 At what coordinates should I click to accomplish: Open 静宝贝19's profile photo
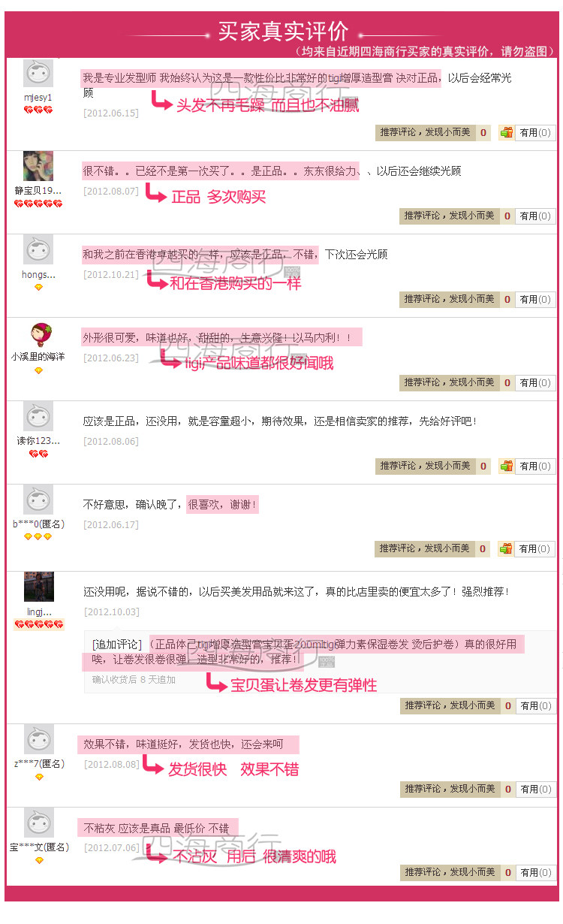tap(38, 166)
